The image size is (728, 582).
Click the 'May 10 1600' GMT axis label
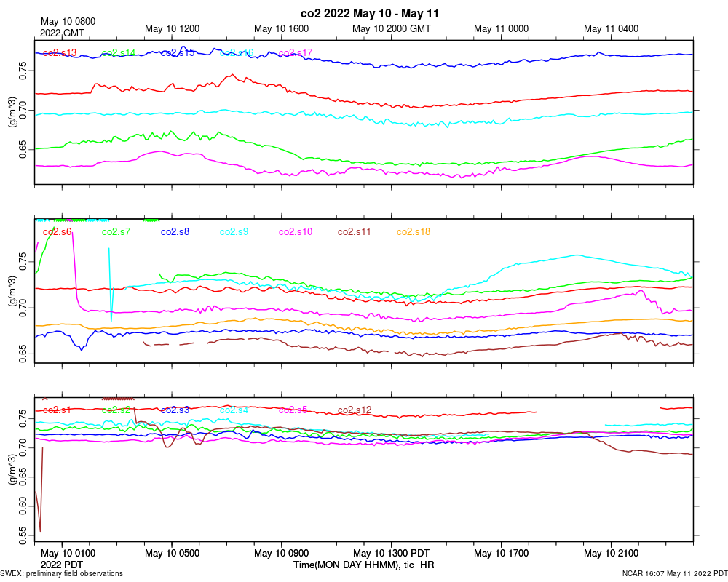coord(281,29)
